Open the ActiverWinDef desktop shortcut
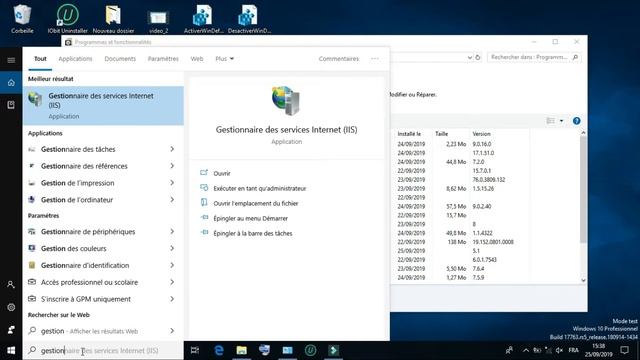The image size is (640, 360). [203, 18]
